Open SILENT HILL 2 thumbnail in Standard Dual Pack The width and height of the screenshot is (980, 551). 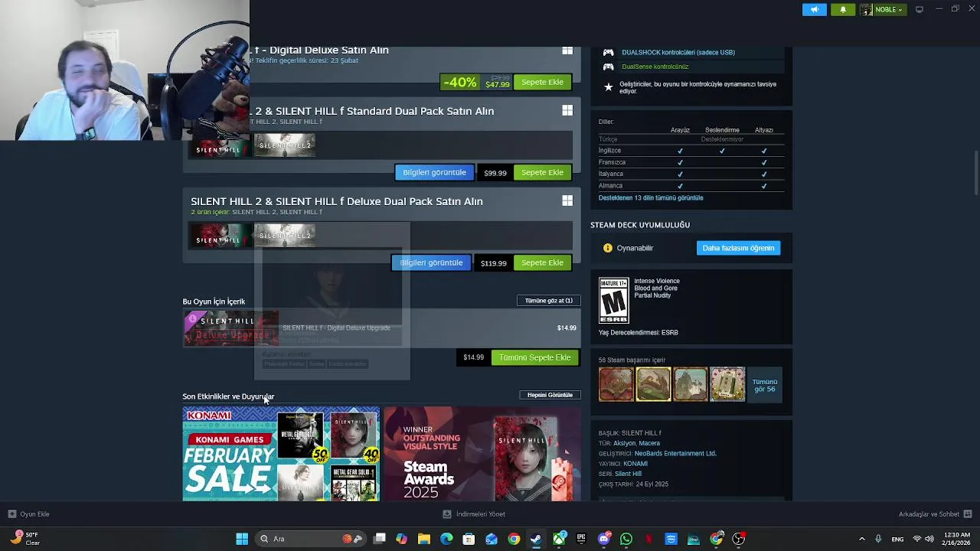[285, 145]
